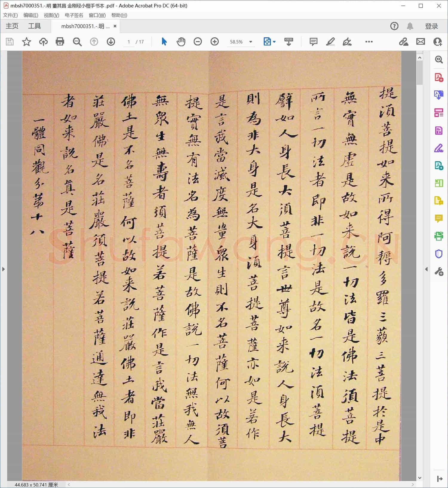Open fit page options dropdown arrow

coord(274,42)
